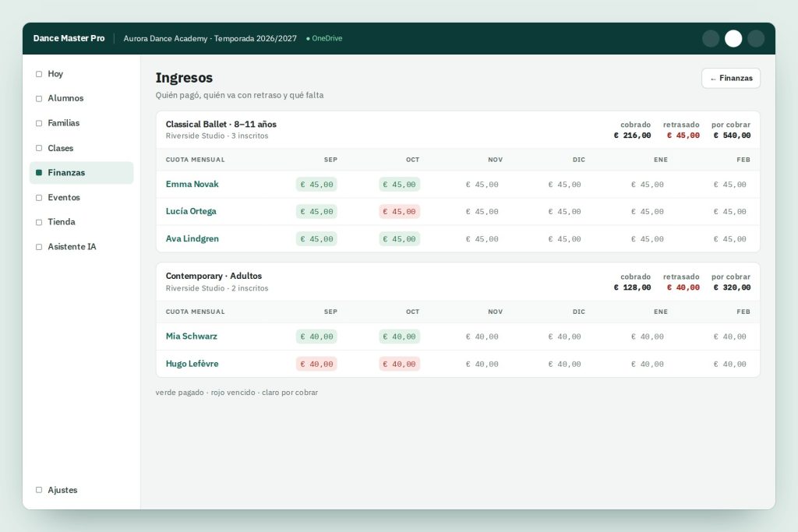This screenshot has height=532, width=798.
Task: Click Contemporary retrasado total € 40,00
Action: click(683, 287)
